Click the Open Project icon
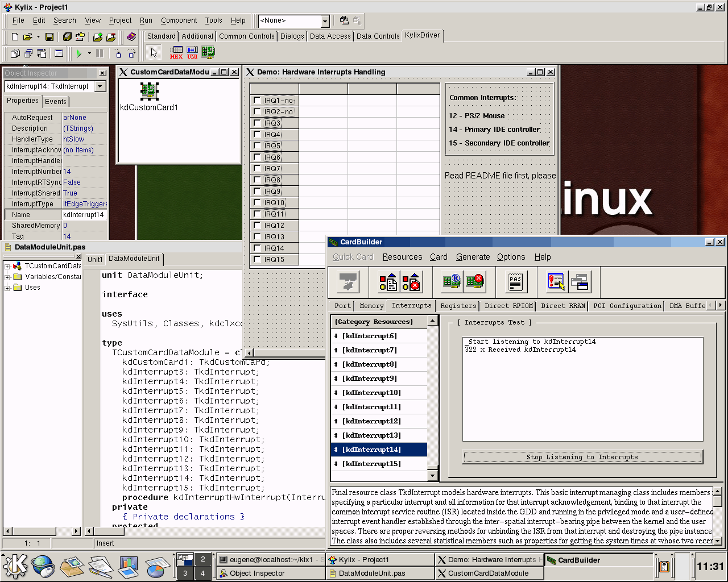The width and height of the screenshot is (728, 582). (x=80, y=37)
